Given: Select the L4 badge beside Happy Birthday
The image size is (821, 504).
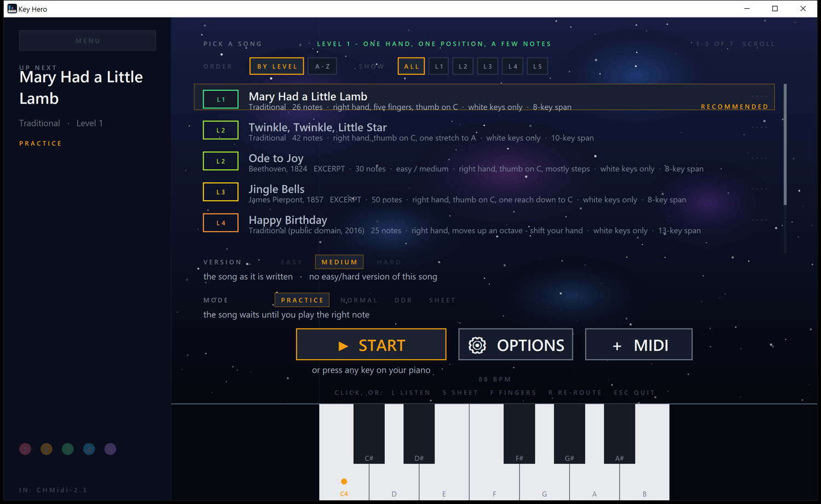Looking at the screenshot, I should coord(221,223).
